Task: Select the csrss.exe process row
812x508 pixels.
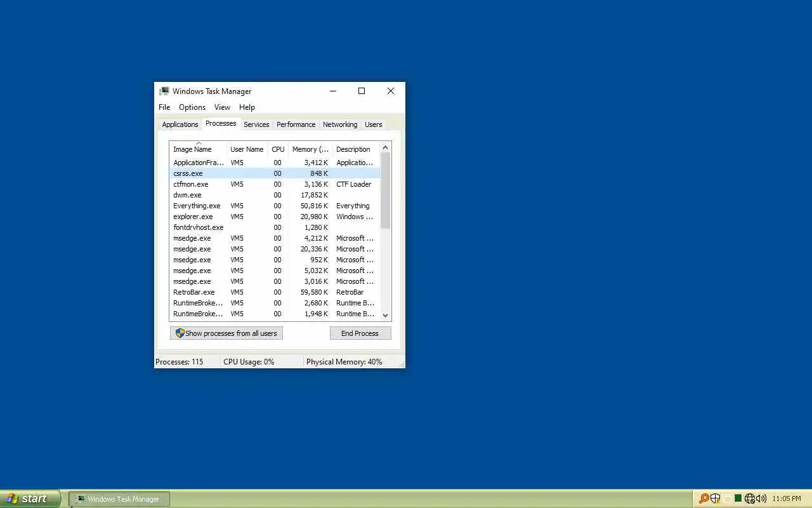Action: 275,173
